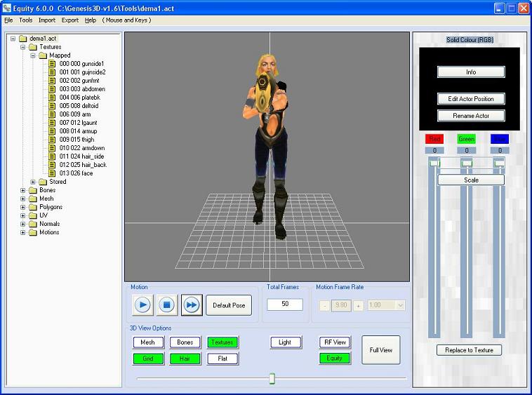
Task: Click the Red colour slider handle
Action: 434,163
